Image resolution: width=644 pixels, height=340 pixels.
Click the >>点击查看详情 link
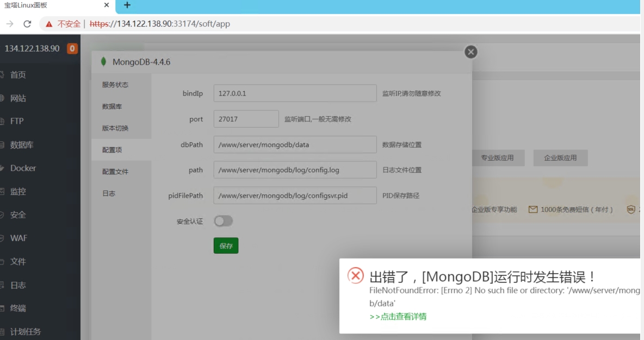[x=398, y=317]
